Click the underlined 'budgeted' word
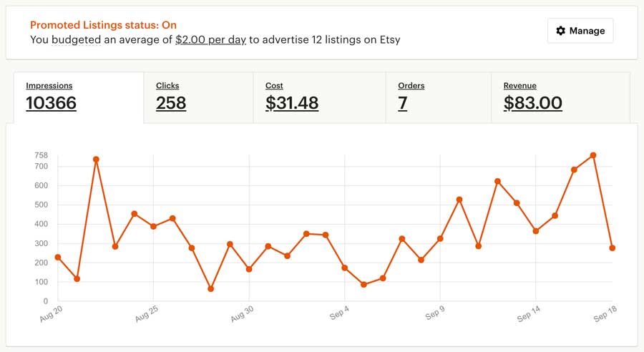This screenshot has width=644, height=352. click(77, 40)
